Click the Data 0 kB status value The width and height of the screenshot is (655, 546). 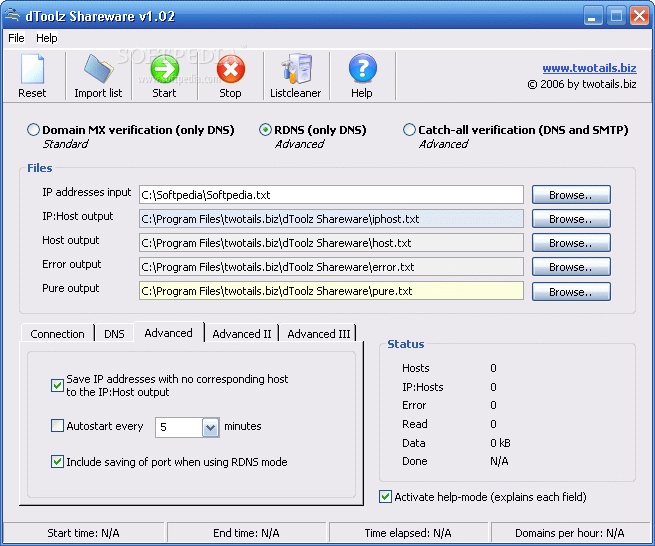[500, 443]
